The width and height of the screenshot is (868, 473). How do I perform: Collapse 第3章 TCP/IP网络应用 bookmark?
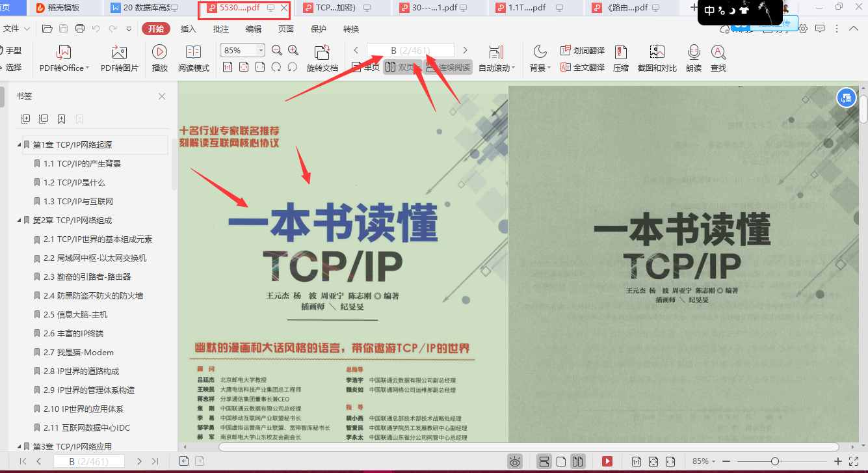pyautogui.click(x=20, y=446)
